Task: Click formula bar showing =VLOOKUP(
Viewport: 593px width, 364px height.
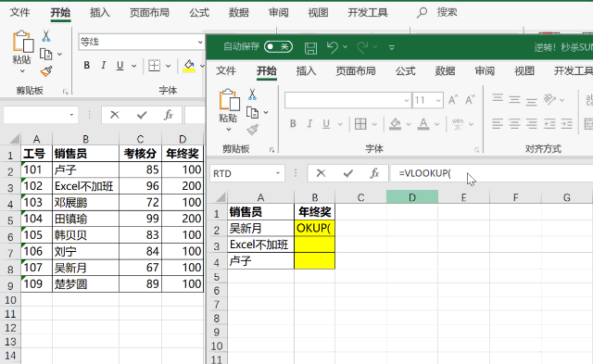Action: (x=492, y=173)
